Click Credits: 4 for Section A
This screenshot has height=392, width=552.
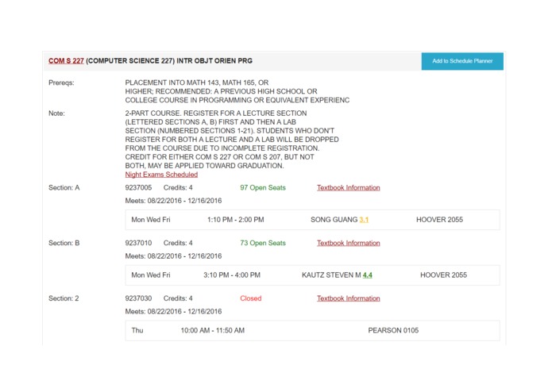tap(178, 188)
